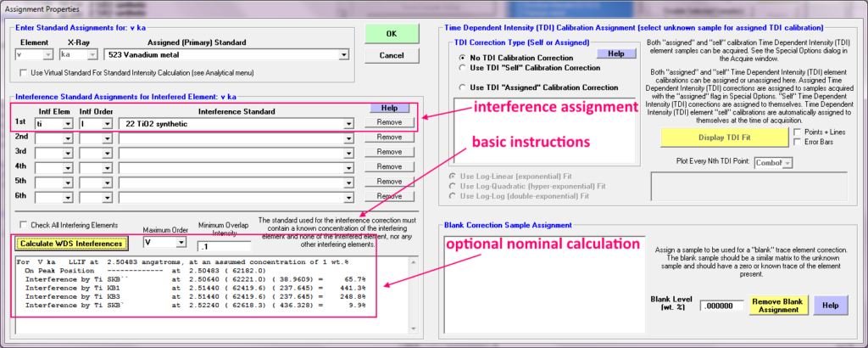Image resolution: width=868 pixels, height=348 pixels.
Task: Open 4th row Intf Elem dropdown
Action: (68, 168)
